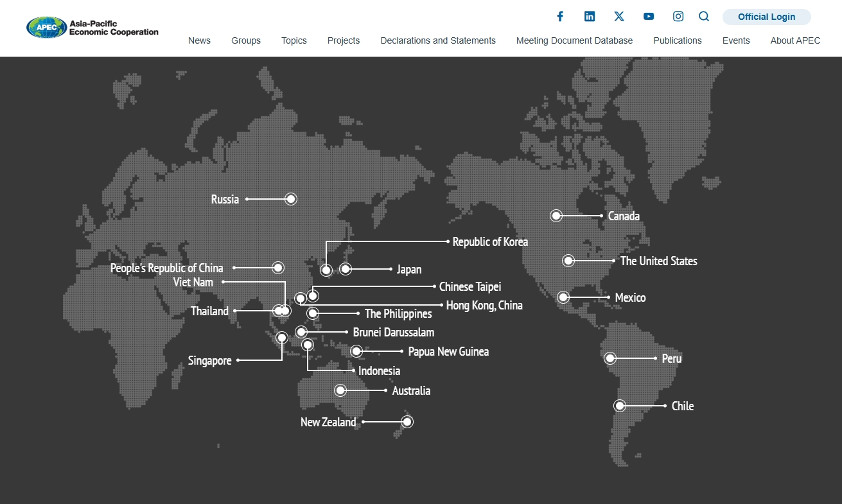Select the Canada label
The height and width of the screenshot is (504, 842).
point(624,216)
